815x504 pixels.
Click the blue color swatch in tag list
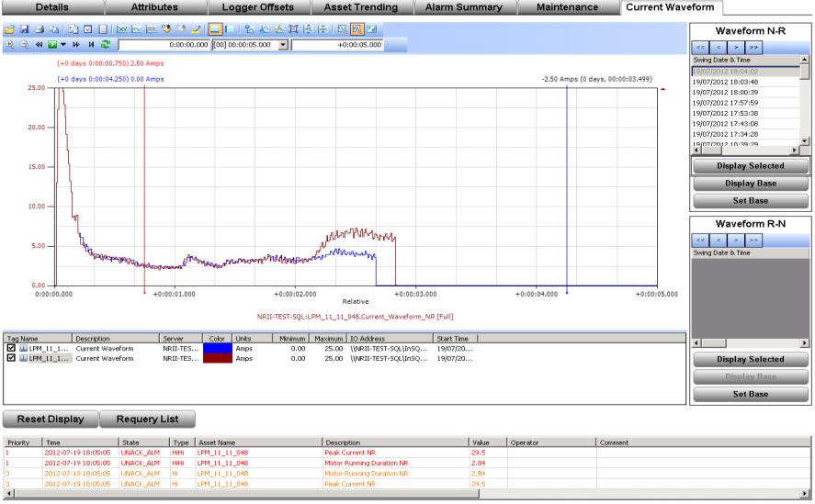coord(217,348)
